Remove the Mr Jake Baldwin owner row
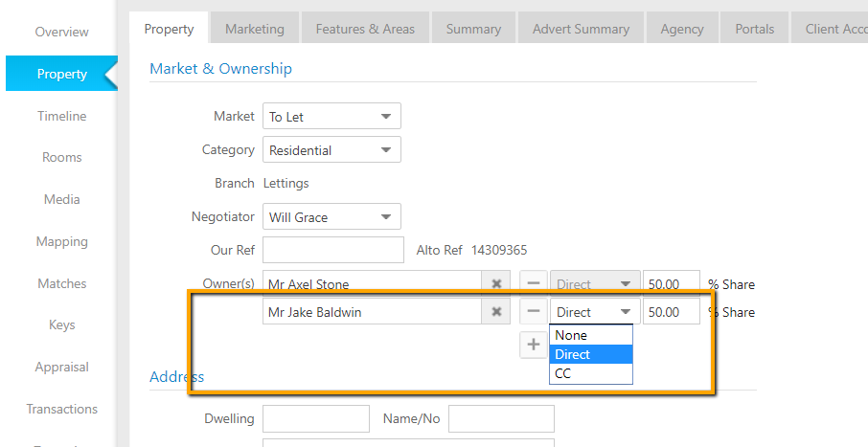The image size is (868, 447). (x=535, y=312)
